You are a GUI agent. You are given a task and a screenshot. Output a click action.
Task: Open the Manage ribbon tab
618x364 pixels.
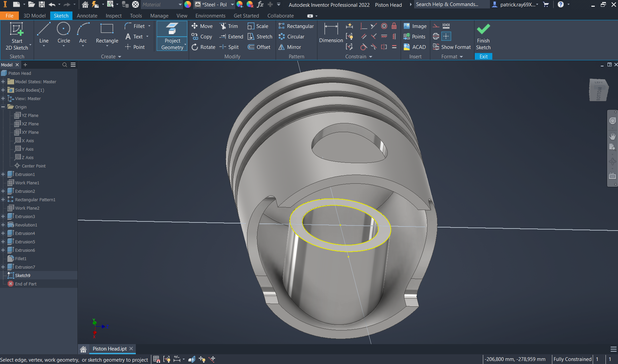159,16
